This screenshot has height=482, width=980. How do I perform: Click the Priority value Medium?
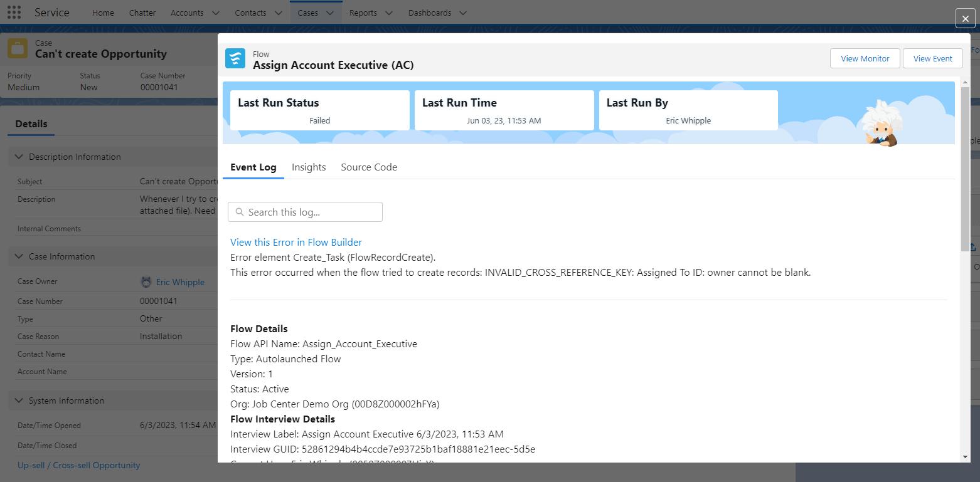[x=24, y=87]
